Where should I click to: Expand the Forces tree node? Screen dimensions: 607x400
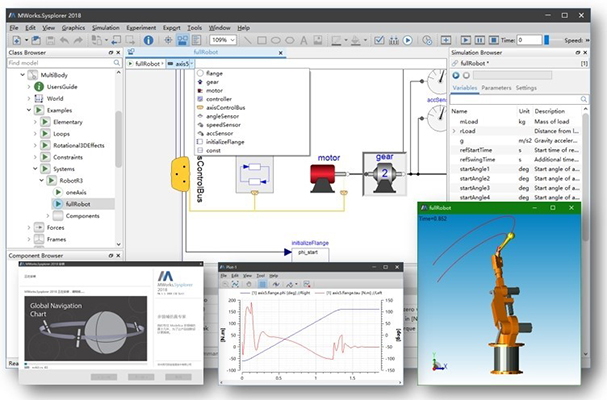point(30,227)
